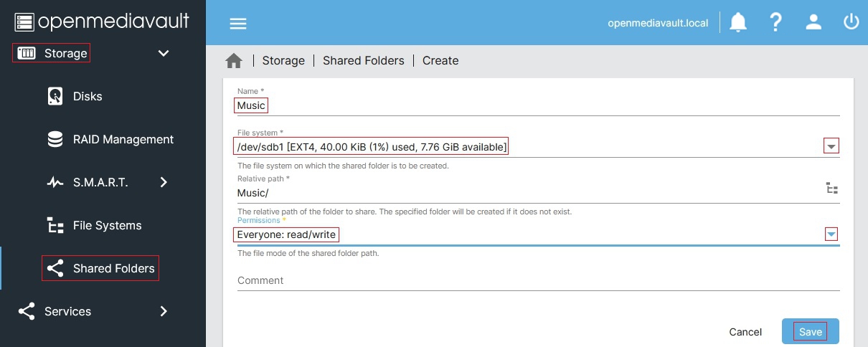Go to the home breadcrumb icon

[234, 61]
